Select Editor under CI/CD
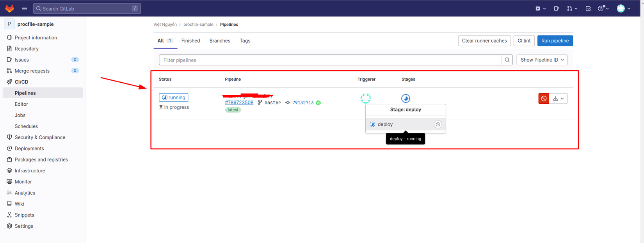The image size is (644, 243). [x=21, y=104]
